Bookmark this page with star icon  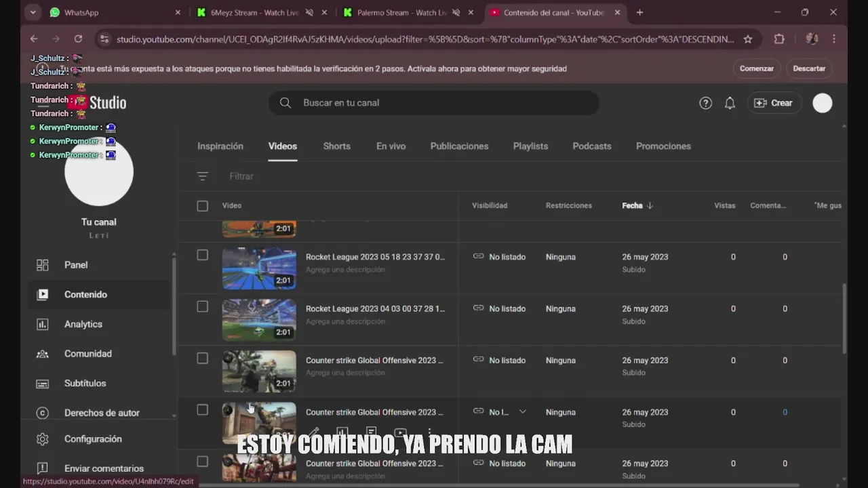[748, 39]
